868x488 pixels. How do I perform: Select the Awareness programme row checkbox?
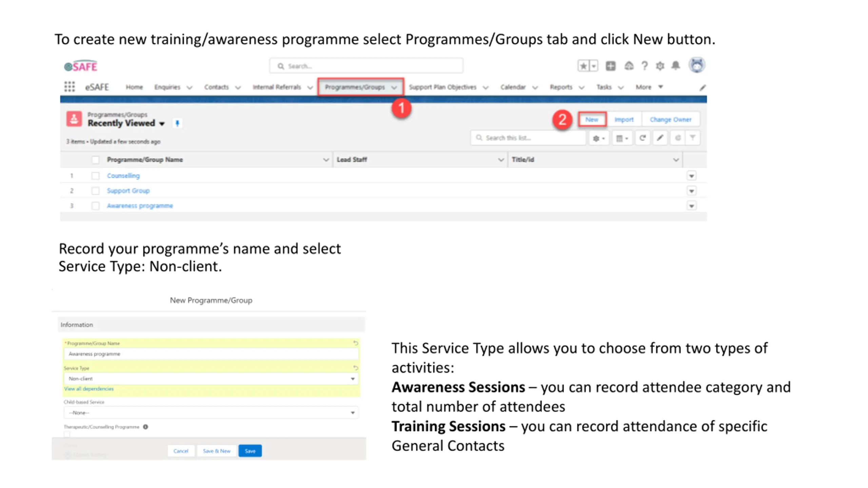tap(96, 206)
